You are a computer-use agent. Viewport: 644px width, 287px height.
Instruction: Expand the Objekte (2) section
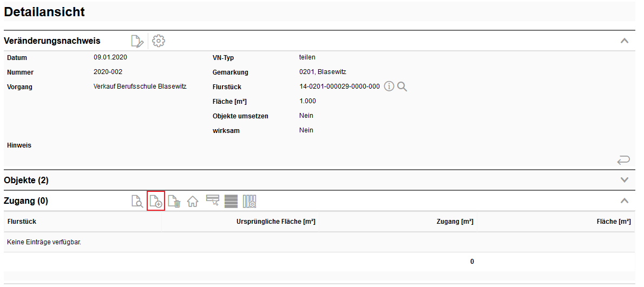pyautogui.click(x=625, y=180)
